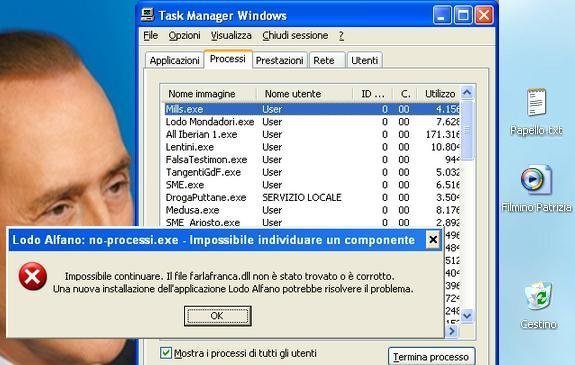Image resolution: width=575 pixels, height=365 pixels.
Task: Sort by Nome utente column header
Action: 304,94
